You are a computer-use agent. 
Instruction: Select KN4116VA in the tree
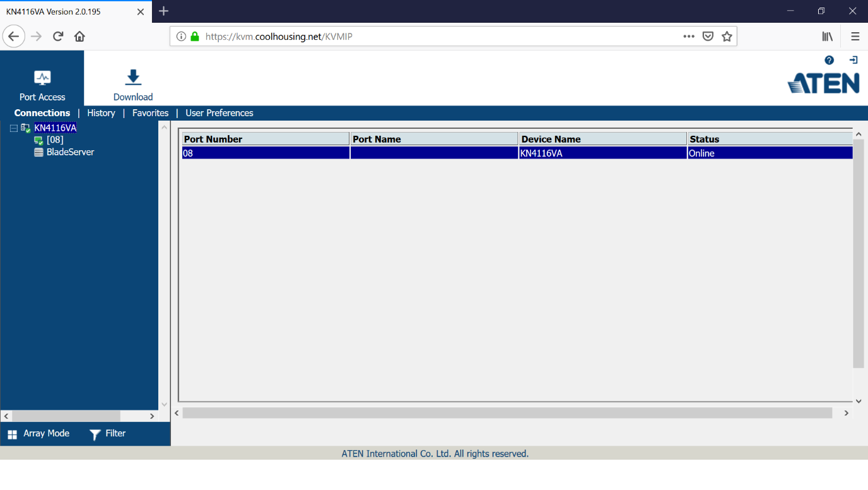coord(56,128)
